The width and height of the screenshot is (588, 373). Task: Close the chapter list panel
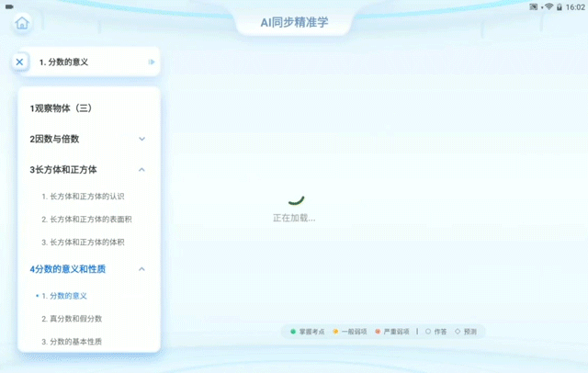click(20, 62)
